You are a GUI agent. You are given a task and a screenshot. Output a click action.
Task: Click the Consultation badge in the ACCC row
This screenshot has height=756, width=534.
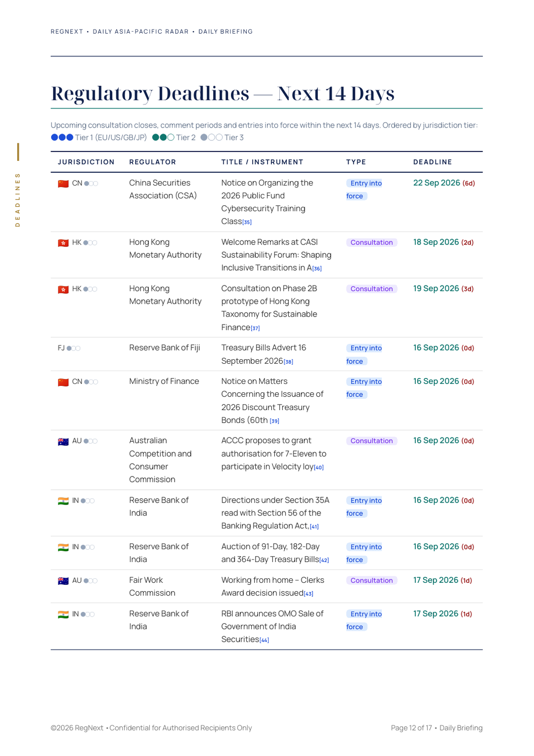(372, 441)
